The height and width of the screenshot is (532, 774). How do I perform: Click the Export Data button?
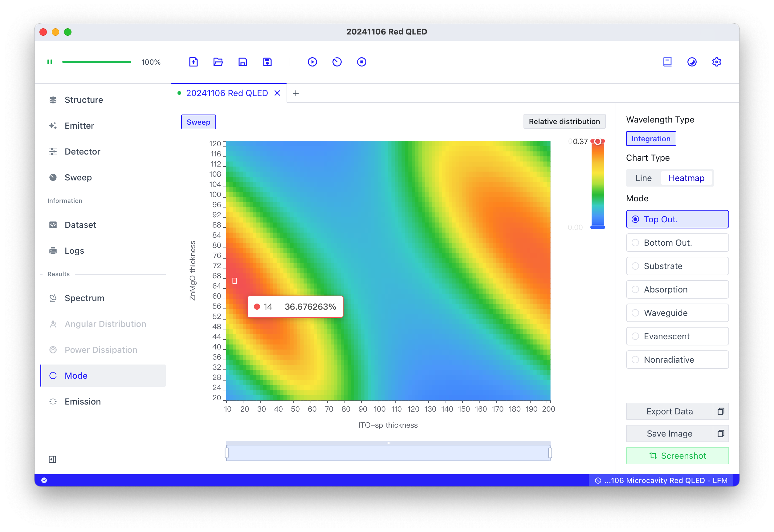[x=670, y=412]
